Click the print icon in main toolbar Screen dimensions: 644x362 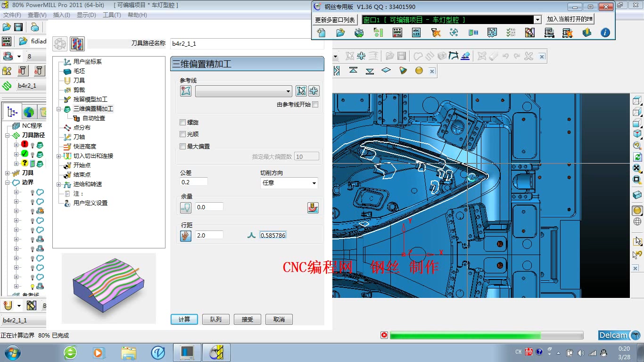coord(35,27)
